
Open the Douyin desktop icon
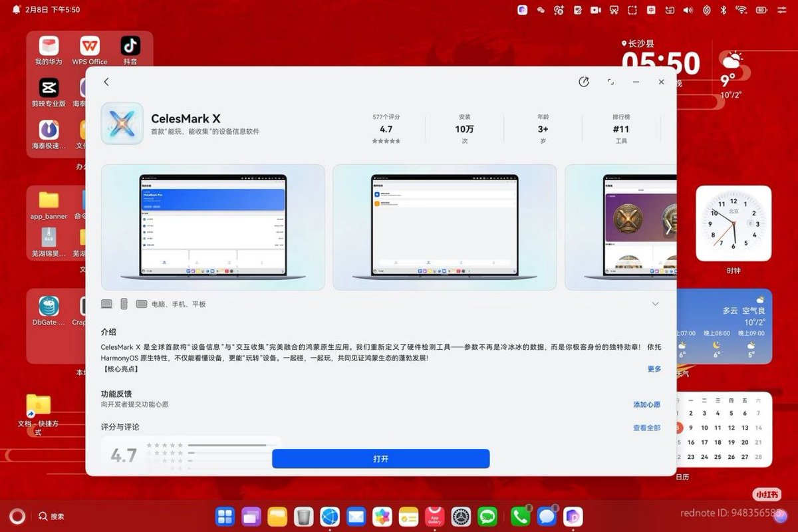coord(130,51)
